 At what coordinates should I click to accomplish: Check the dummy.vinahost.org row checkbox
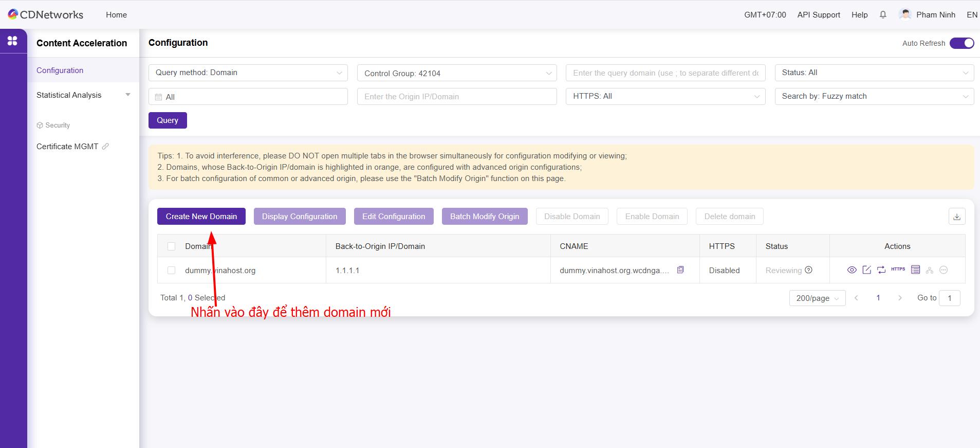tap(172, 271)
